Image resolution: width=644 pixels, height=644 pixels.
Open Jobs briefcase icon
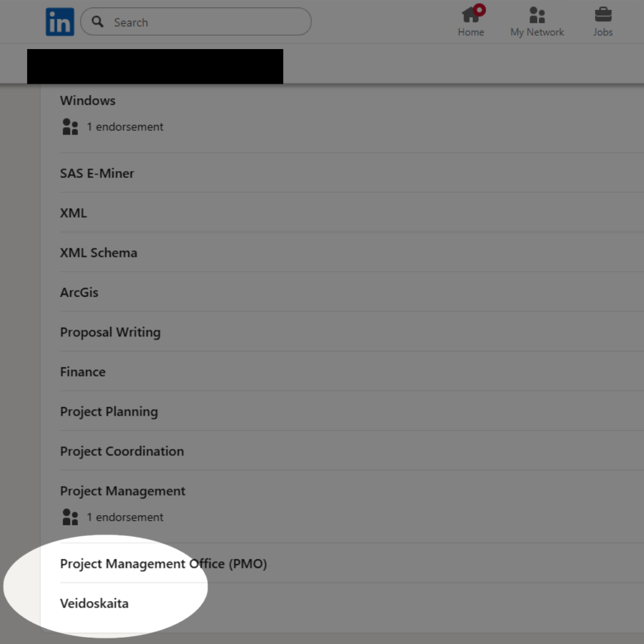click(x=602, y=14)
